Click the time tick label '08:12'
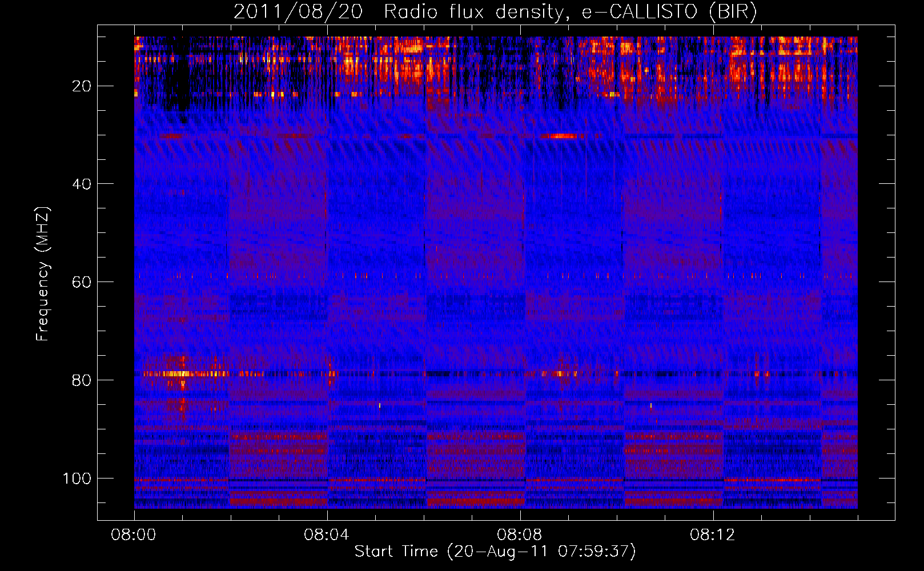This screenshot has width=924, height=571. click(x=713, y=535)
